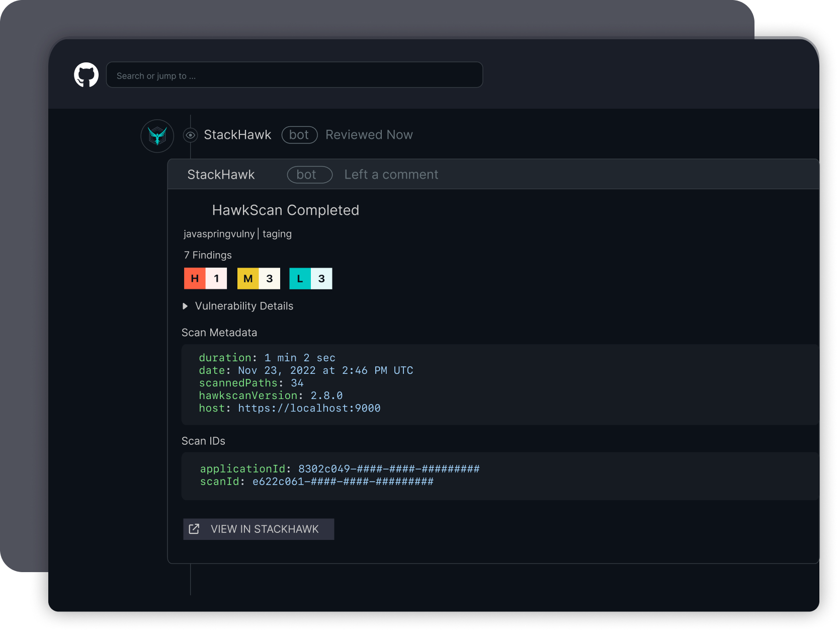Viewport: 840px width, 632px height.
Task: Select the scanId e622c061 line
Action: [x=317, y=482]
